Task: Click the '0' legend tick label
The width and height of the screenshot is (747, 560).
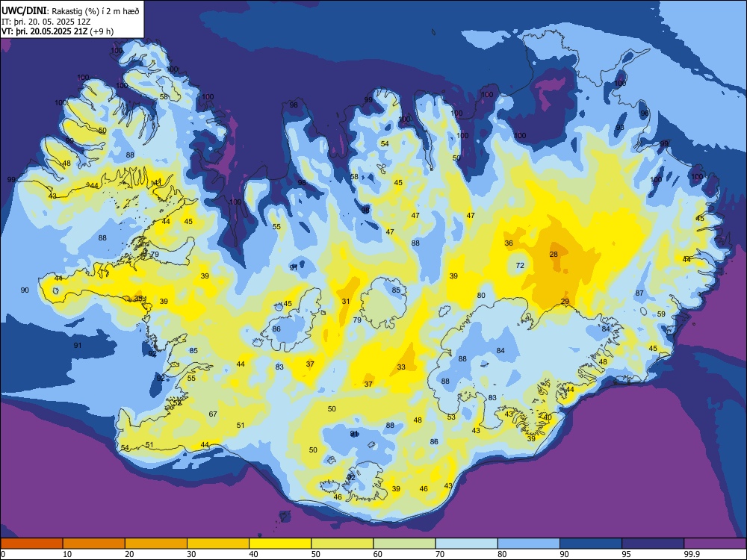Action: point(3,554)
